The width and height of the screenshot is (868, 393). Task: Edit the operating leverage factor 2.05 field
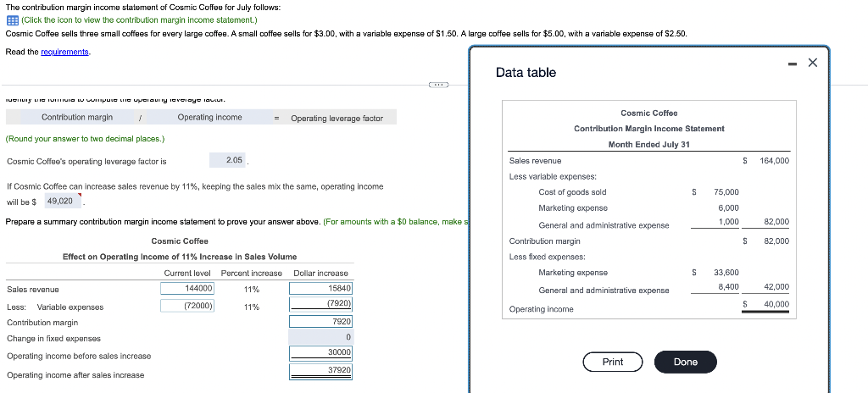(x=227, y=161)
